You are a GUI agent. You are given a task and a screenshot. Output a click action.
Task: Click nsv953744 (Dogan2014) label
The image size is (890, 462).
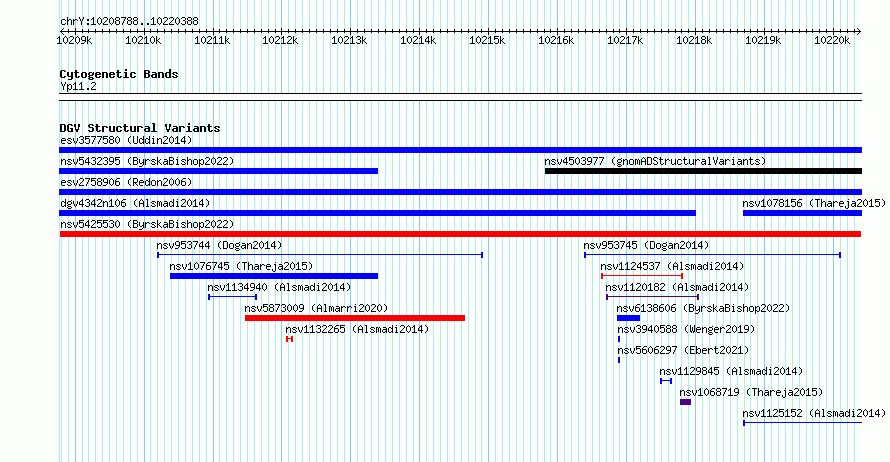(x=219, y=245)
